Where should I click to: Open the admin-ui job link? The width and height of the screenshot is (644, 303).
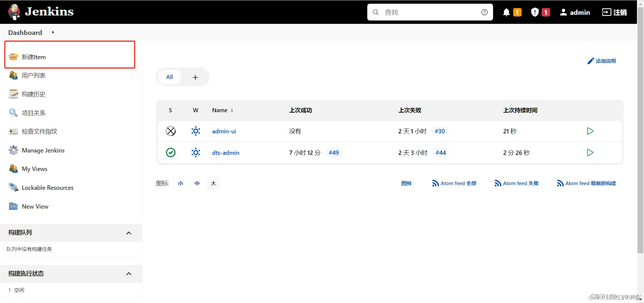pos(224,131)
